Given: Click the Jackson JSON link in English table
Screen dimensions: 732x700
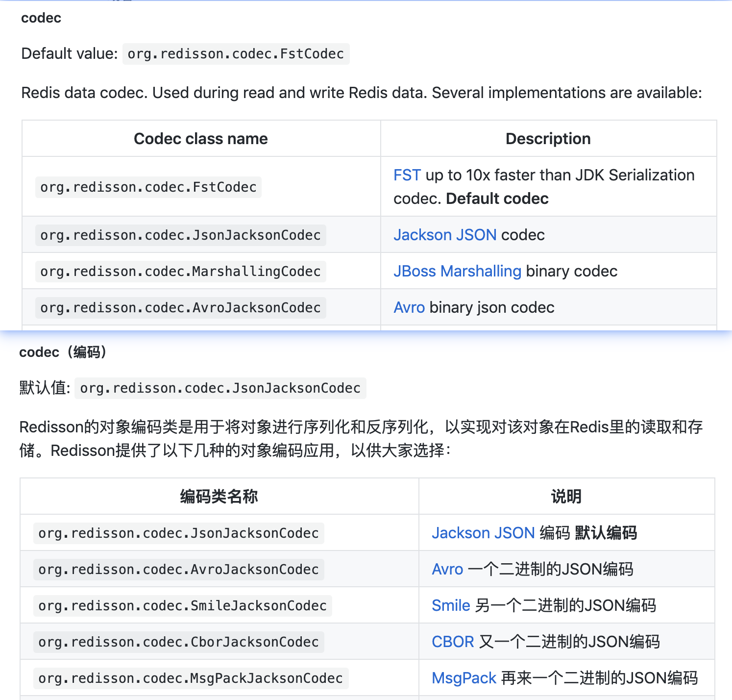Looking at the screenshot, I should 444,235.
